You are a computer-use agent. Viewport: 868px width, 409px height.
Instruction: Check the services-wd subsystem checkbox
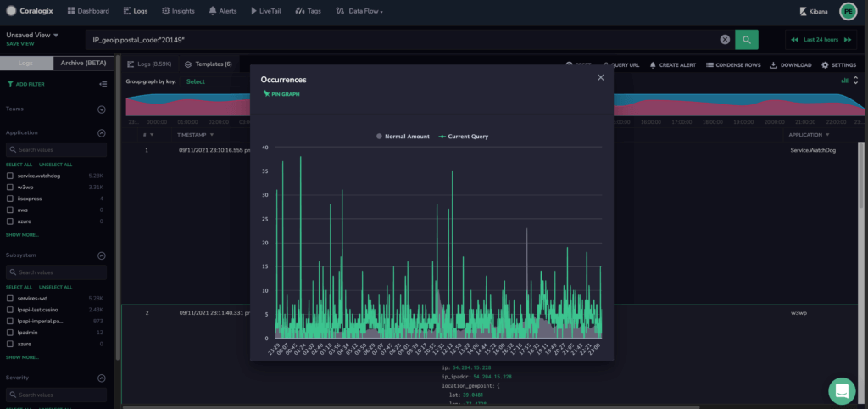click(x=10, y=298)
